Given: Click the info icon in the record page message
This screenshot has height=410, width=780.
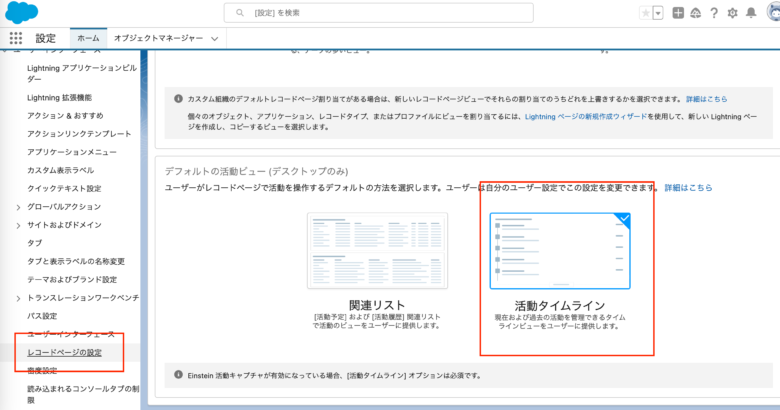Looking at the screenshot, I should pos(178,99).
